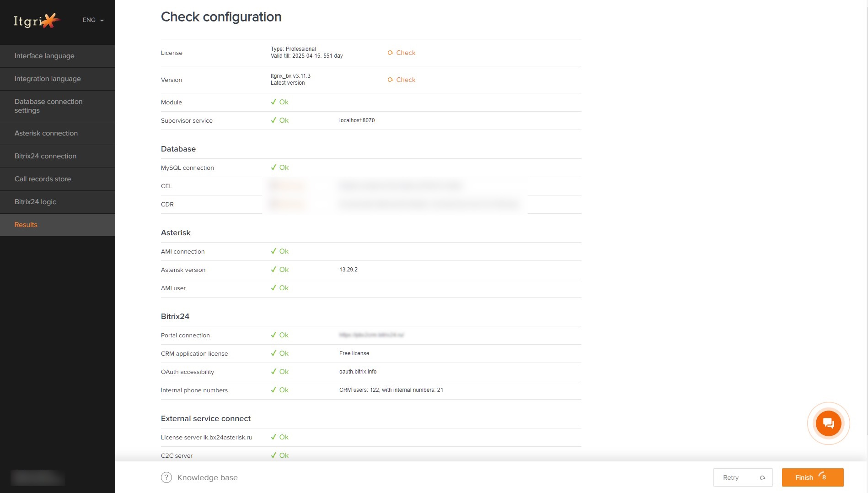Open Integration language section

pyautogui.click(x=58, y=79)
